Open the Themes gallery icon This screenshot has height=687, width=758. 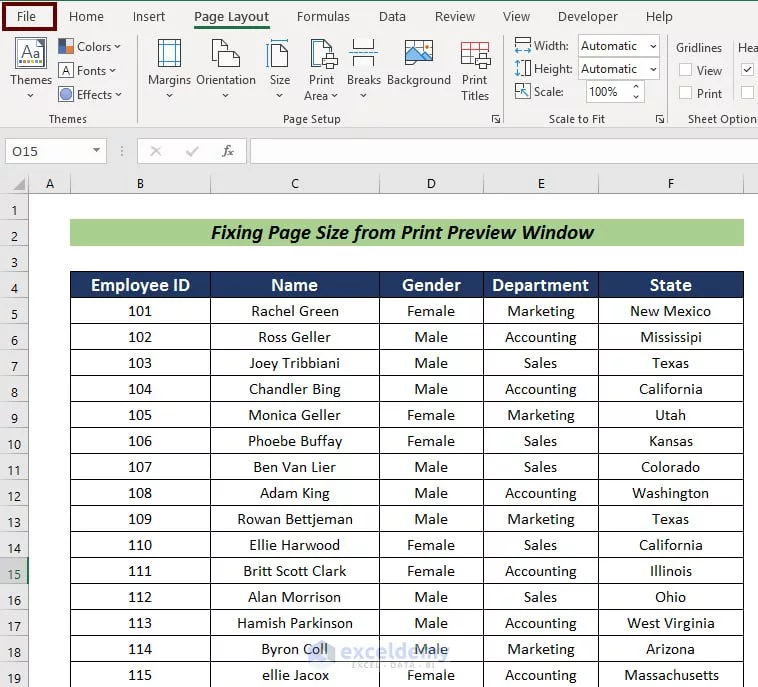coord(30,55)
